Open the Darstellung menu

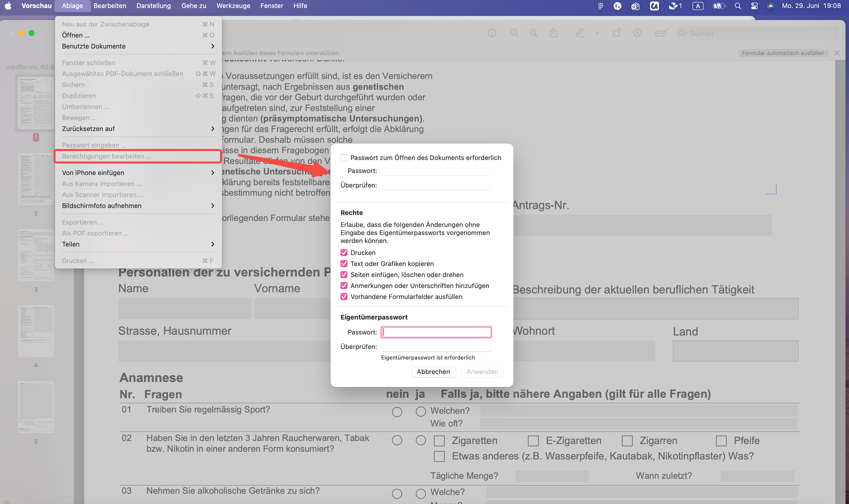click(153, 6)
